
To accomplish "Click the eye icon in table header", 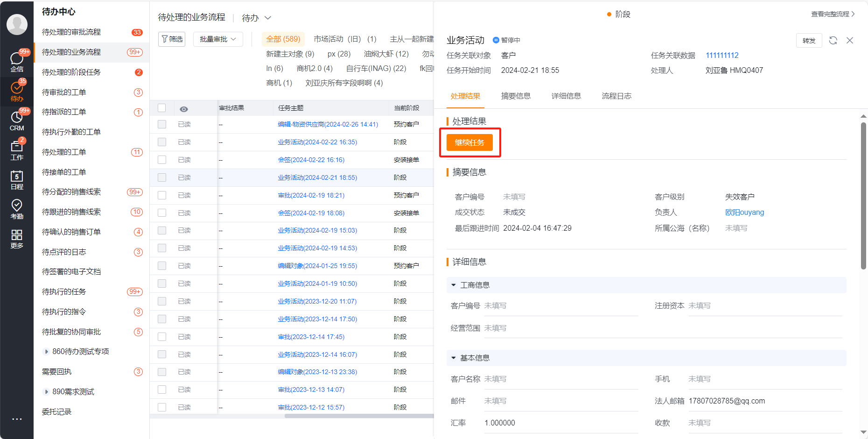I will tap(184, 109).
